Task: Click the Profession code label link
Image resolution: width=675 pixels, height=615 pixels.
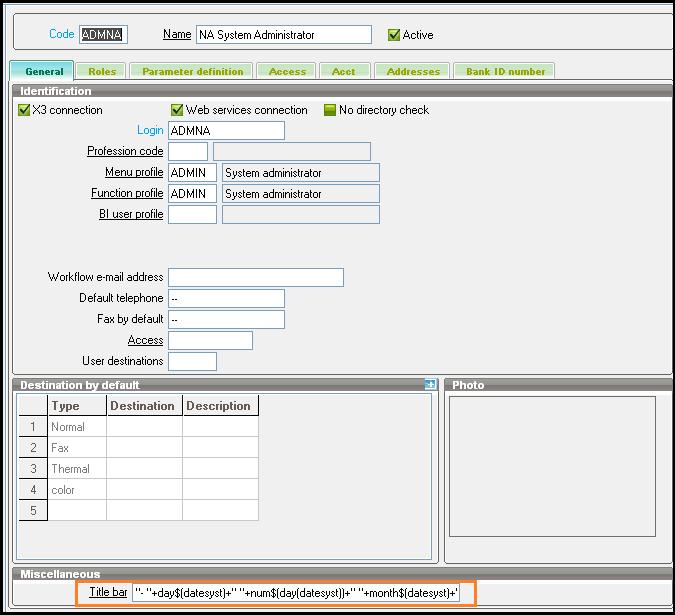Action: (x=125, y=151)
